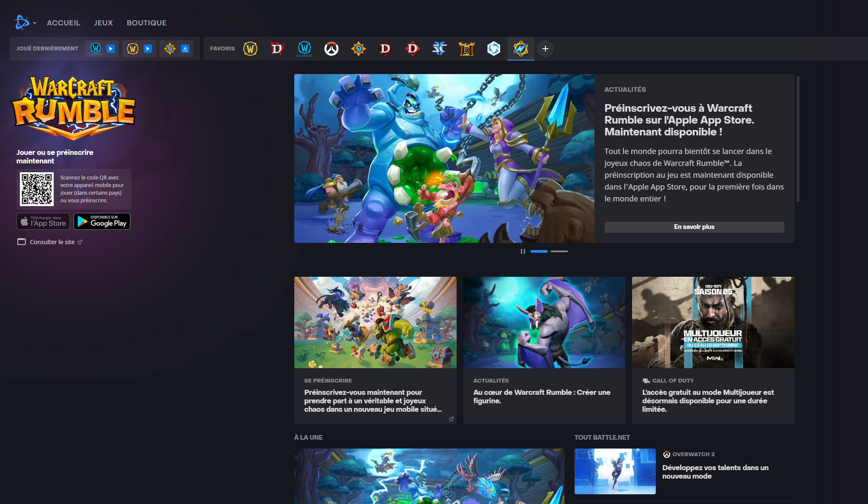Select the first carousel slide indicator
The image size is (868, 504).
pos(539,251)
